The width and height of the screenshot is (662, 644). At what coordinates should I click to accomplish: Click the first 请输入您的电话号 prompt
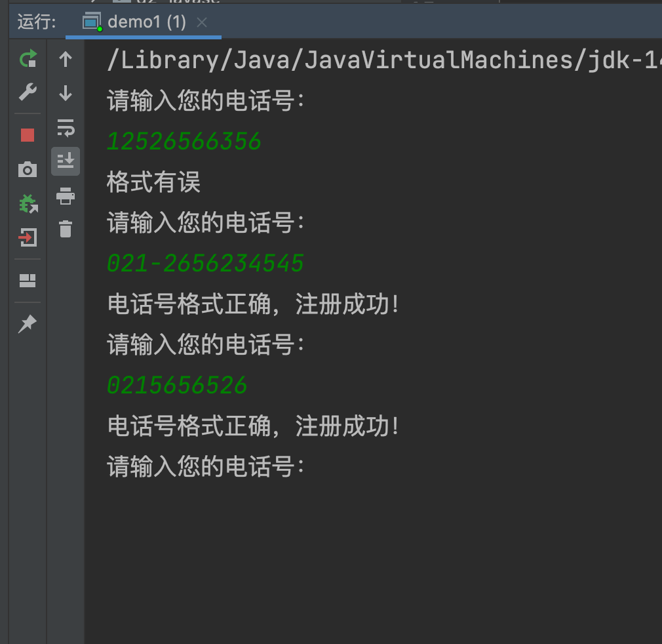tap(206, 100)
